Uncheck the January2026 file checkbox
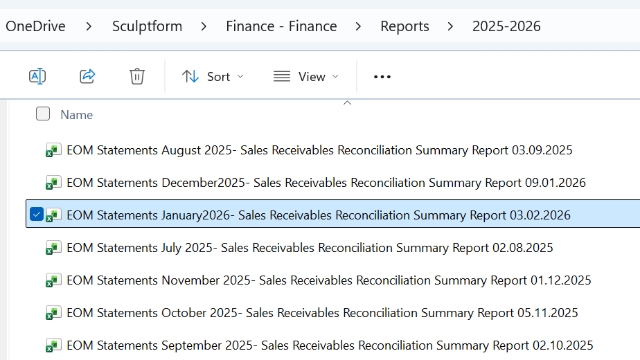Viewport: 640px width, 360px height. point(37,214)
